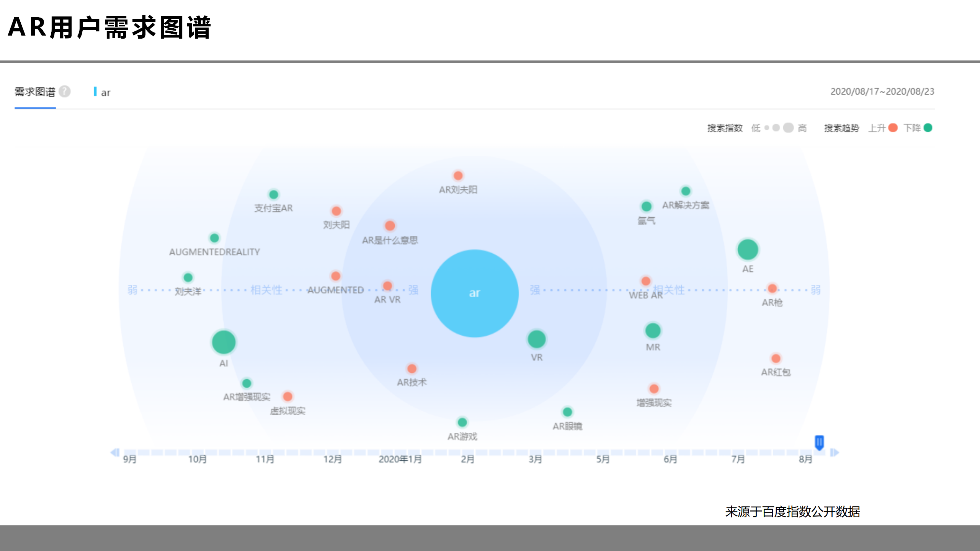Viewport: 980px width, 551px height.
Task: Click the AR刘夫阳 orange node
Action: tap(458, 176)
